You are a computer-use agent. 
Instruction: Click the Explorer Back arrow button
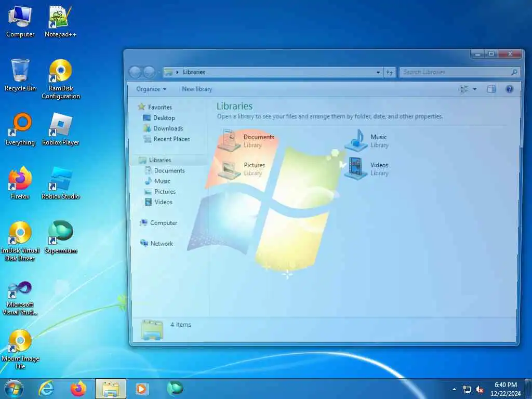click(135, 72)
